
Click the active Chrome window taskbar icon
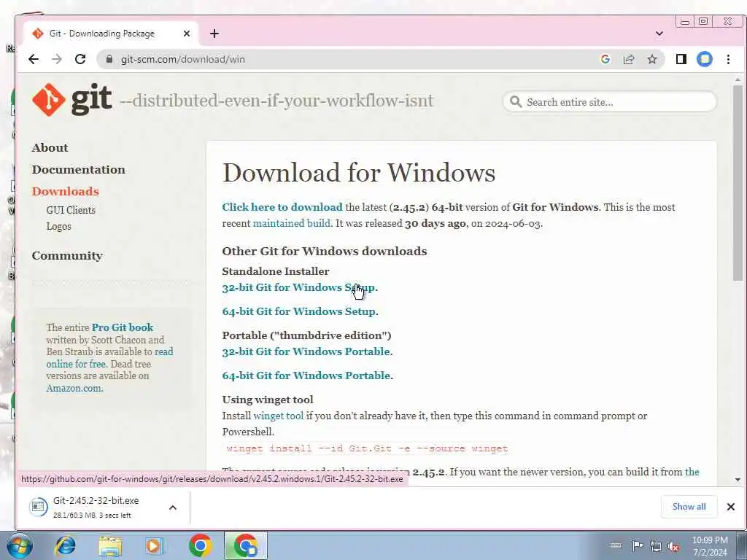246,545
